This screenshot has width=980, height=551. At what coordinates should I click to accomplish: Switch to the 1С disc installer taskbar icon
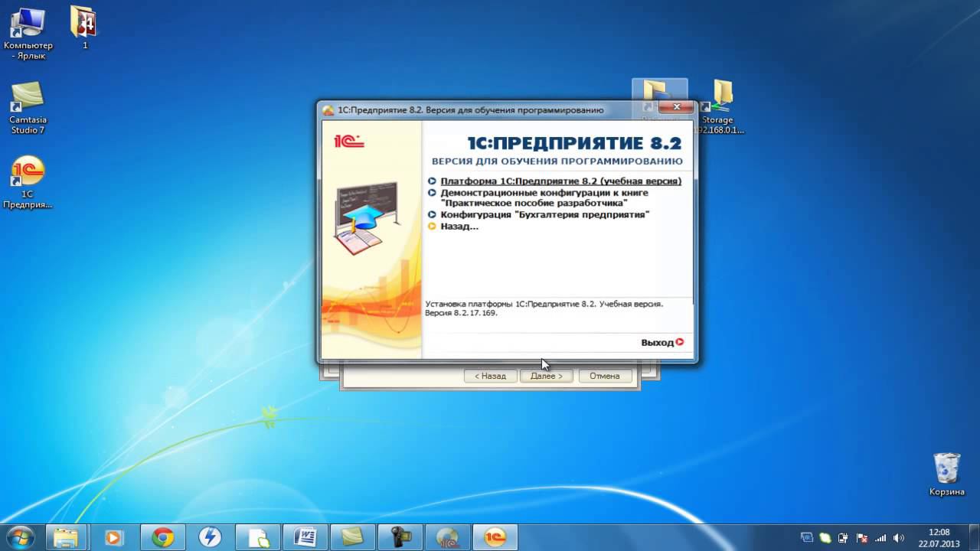(447, 537)
